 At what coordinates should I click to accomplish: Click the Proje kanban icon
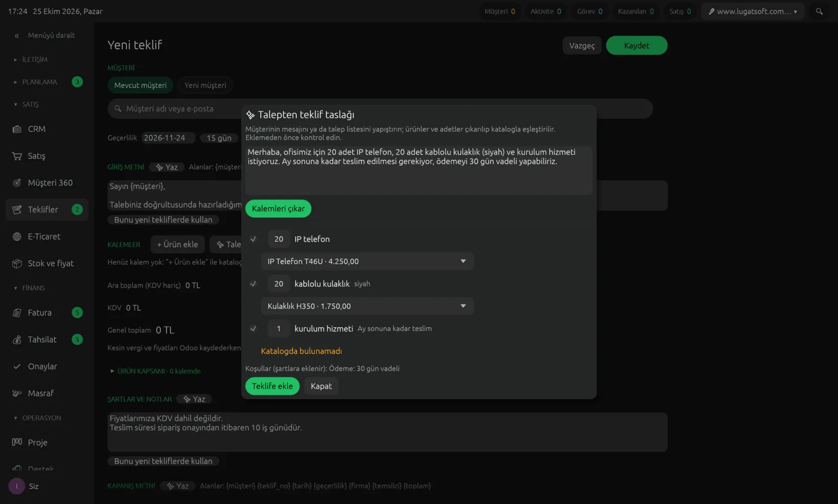tap(17, 442)
